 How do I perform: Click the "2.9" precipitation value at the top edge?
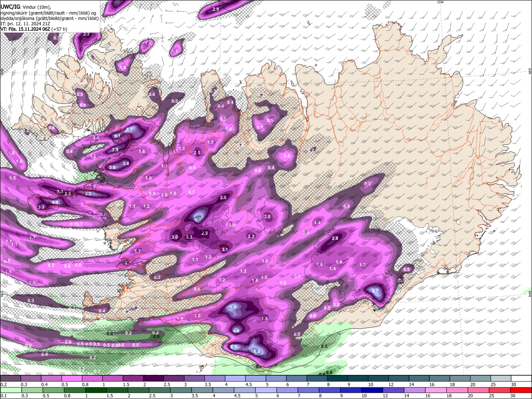215,9
